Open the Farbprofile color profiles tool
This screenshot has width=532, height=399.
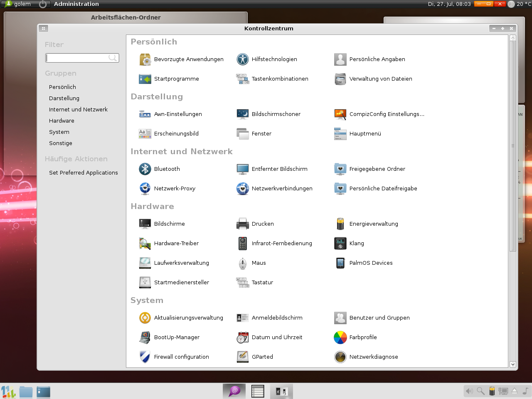tap(340, 337)
